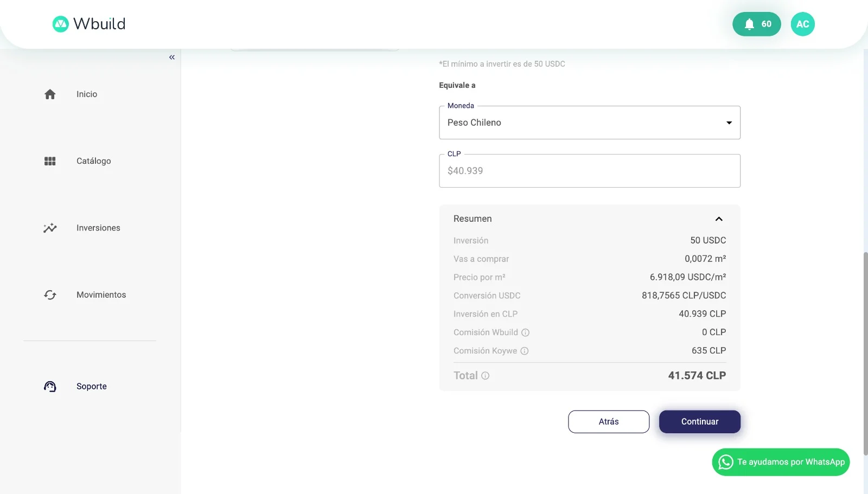
Task: Select Movimientos in the sidebar menu
Action: tap(100, 294)
